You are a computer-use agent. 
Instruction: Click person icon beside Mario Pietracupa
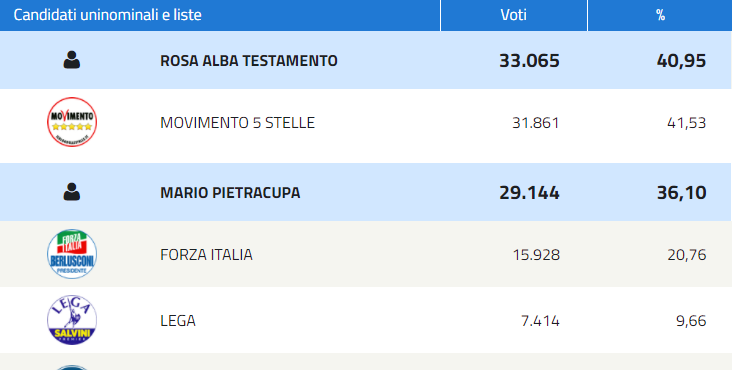[x=71, y=192]
